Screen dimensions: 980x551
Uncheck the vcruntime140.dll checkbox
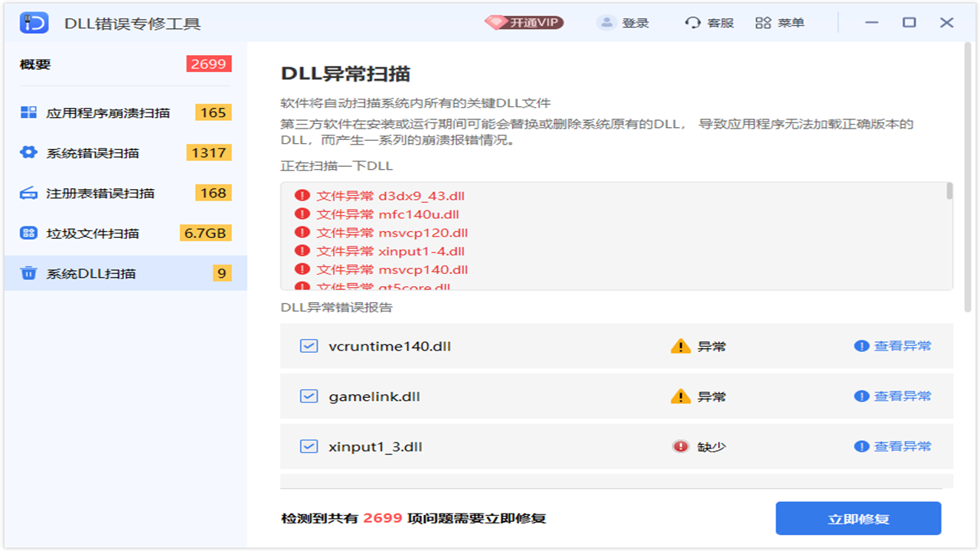click(309, 346)
